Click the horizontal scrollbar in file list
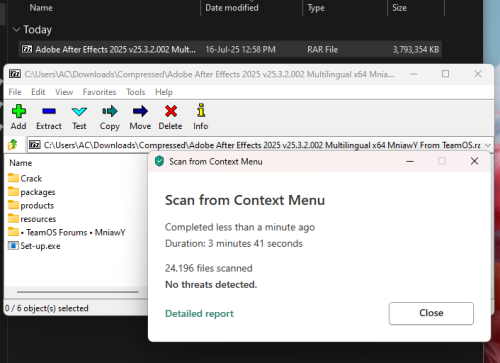This screenshot has width=500, height=363. pyautogui.click(x=78, y=292)
